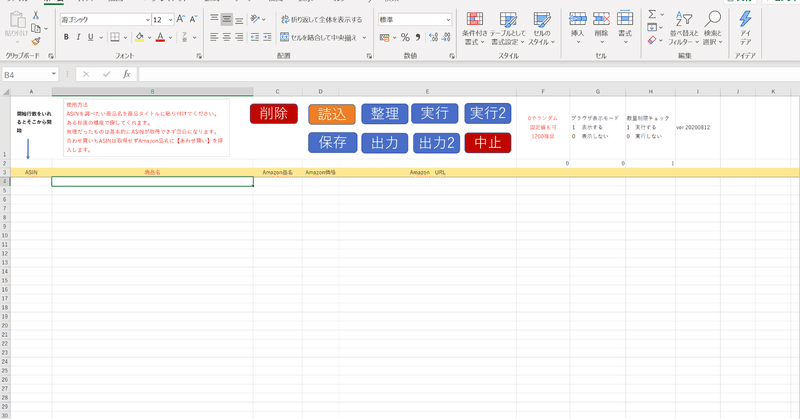Click the AutoSum sigma icon
The width and height of the screenshot is (800, 419).
(x=652, y=14)
